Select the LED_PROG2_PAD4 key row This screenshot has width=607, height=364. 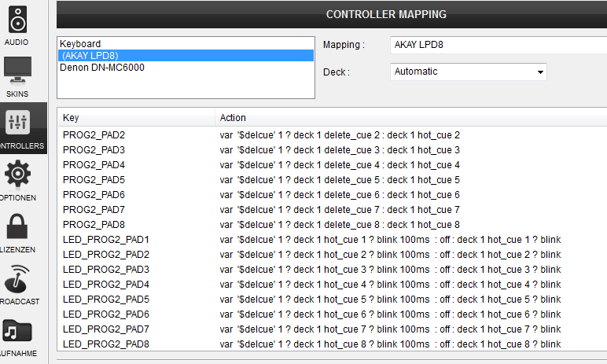click(333, 285)
